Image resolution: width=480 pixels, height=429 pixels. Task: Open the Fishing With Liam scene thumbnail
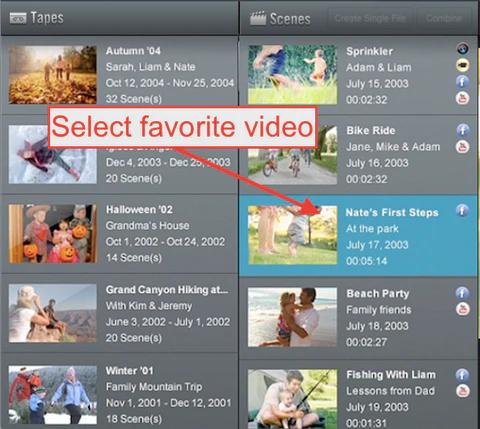coord(292,398)
